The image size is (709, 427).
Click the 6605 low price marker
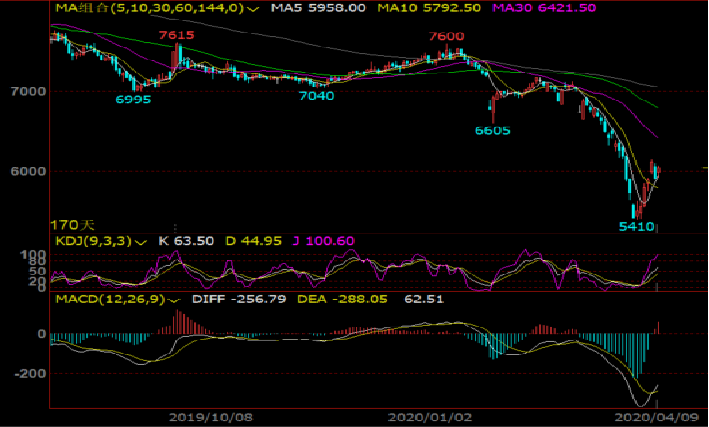coord(493,130)
